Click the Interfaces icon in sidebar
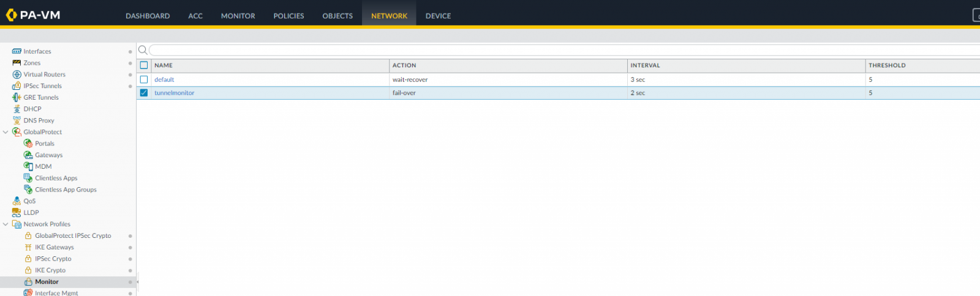Screen dimensions: 980x296 pos(17,51)
